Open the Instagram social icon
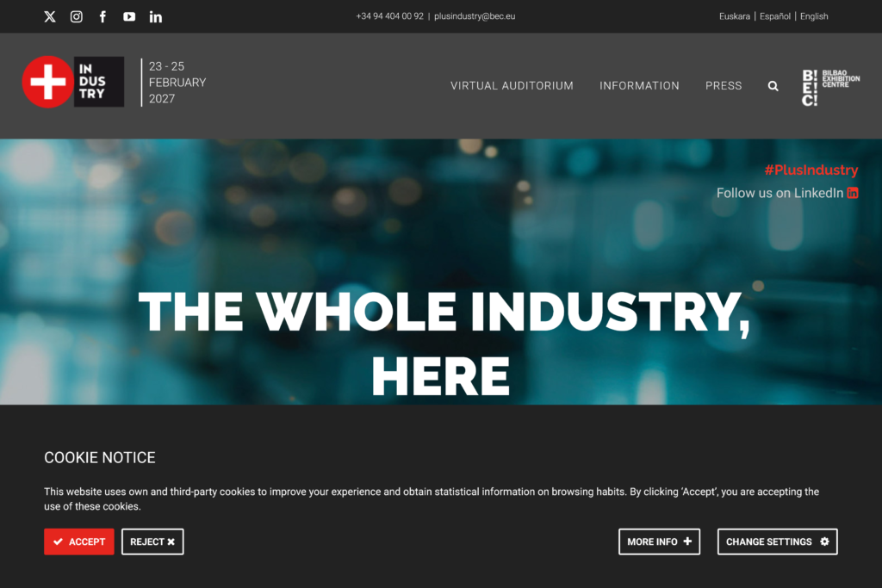882x588 pixels. [77, 16]
